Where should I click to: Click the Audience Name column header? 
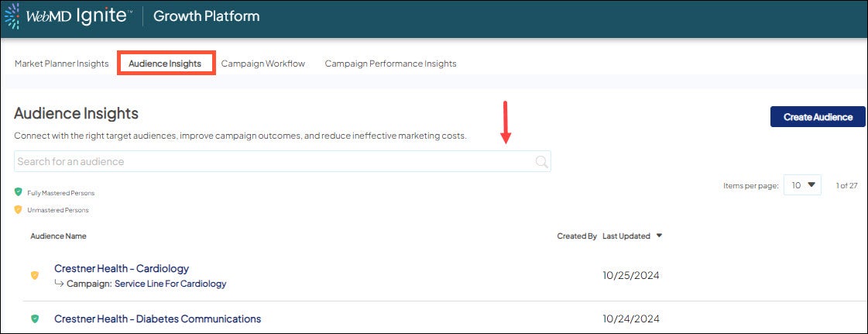[x=58, y=236]
